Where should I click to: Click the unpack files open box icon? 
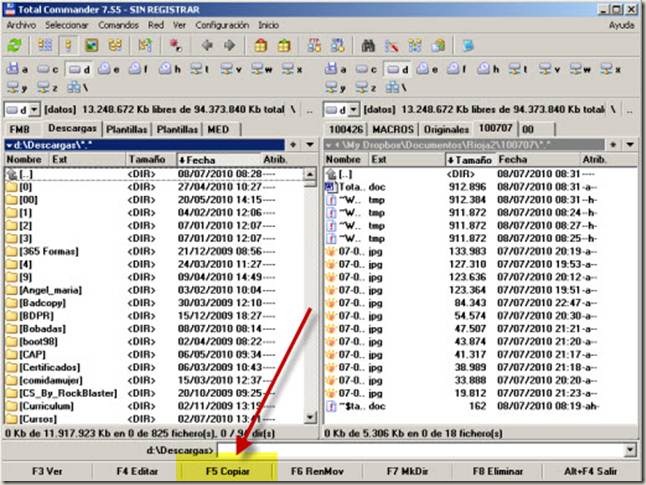coord(284,45)
